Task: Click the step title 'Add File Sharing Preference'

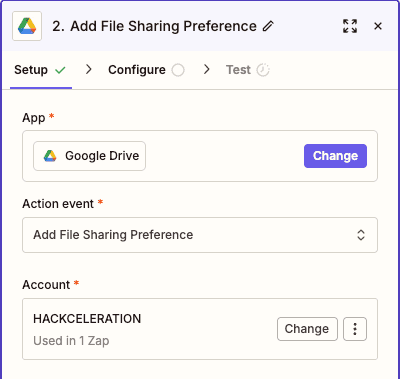Action: click(x=163, y=26)
